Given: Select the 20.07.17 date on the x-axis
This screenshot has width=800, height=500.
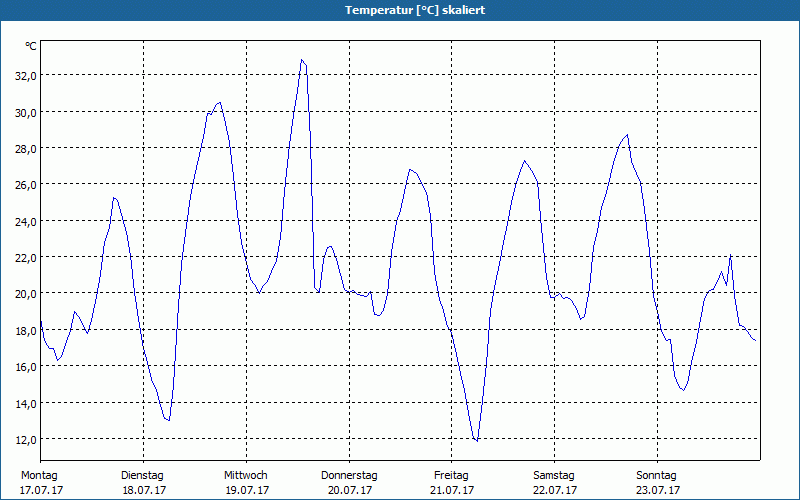Looking at the screenshot, I should (349, 490).
